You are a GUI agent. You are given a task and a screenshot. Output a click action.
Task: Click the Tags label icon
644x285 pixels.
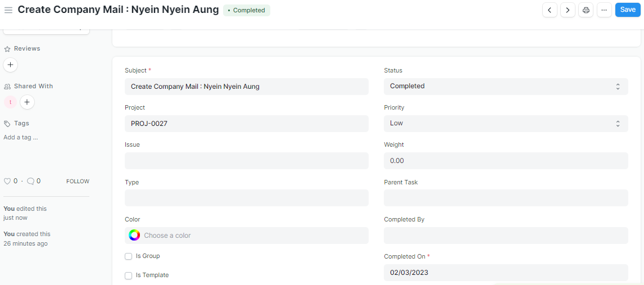point(7,124)
